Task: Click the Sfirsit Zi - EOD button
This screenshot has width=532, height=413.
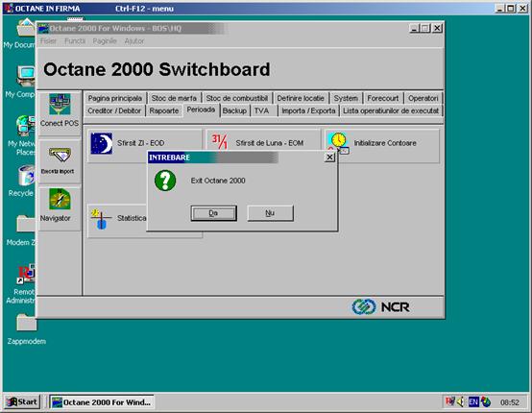Action: 145,143
